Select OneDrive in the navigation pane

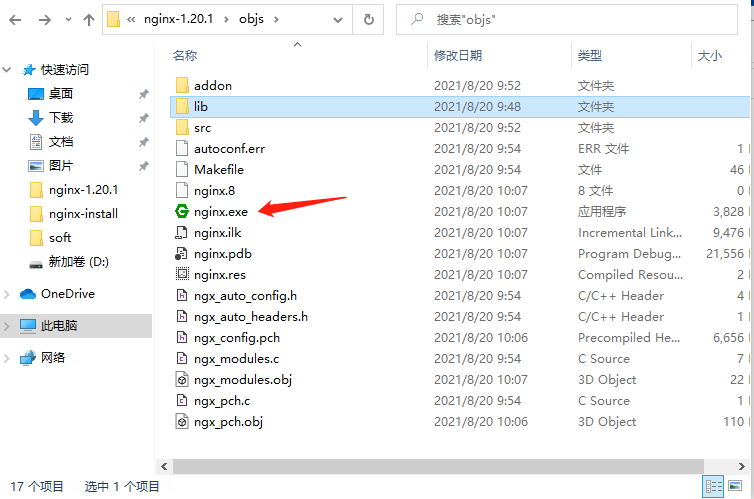click(68, 294)
